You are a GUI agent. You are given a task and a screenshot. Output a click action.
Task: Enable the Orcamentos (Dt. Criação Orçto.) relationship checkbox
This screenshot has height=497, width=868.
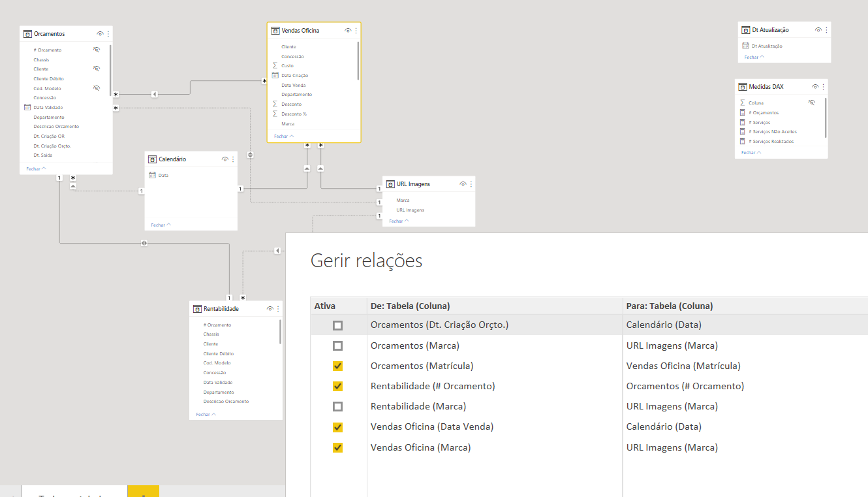337,325
